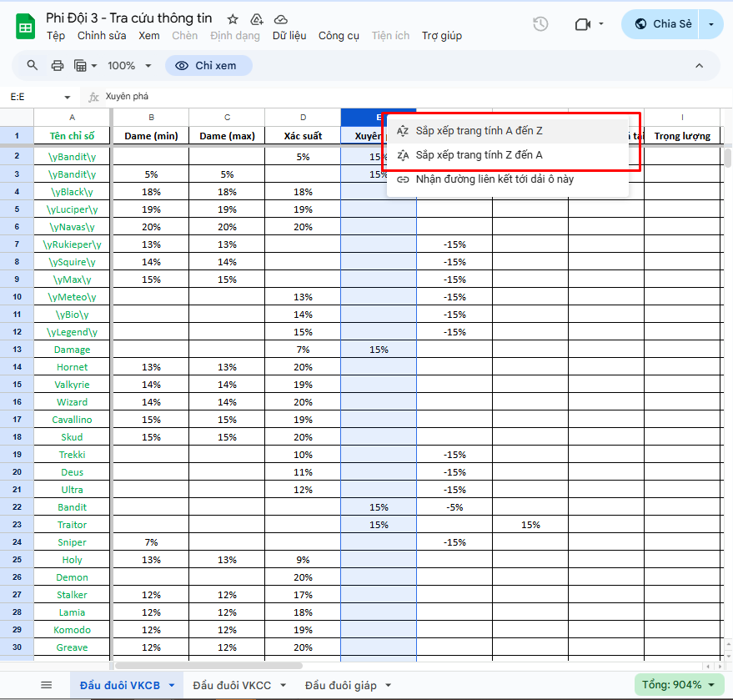Viewport: 733px width, 700px height.
Task: Collapse the toolbar with the chevron
Action: point(699,66)
